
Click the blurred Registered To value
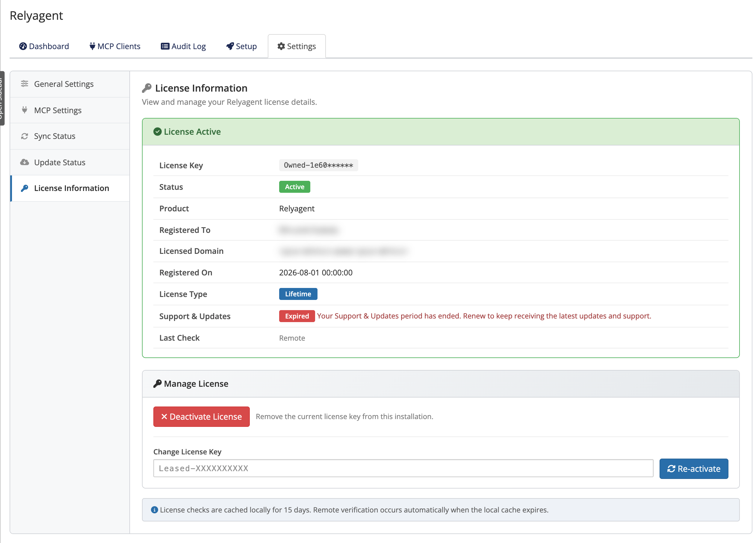[x=309, y=230]
